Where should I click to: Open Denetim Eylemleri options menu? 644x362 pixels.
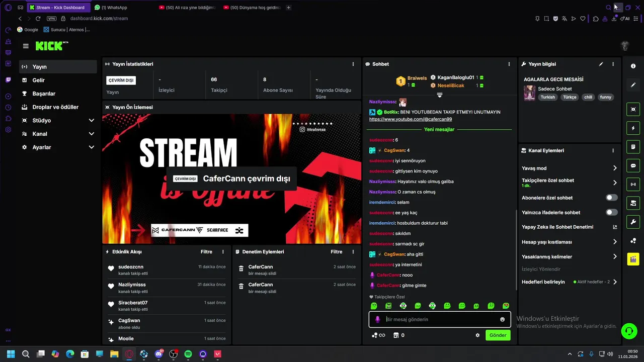pos(353,252)
